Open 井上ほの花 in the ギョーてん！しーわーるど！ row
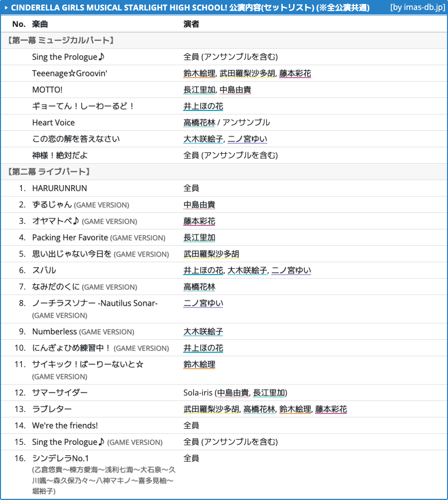Image resolution: width=448 pixels, height=500 pixels. click(203, 106)
